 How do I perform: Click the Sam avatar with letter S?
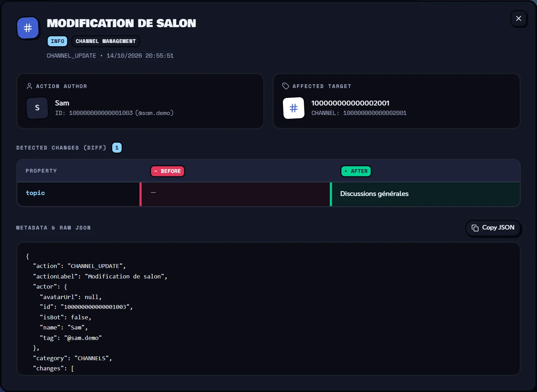[37, 108]
